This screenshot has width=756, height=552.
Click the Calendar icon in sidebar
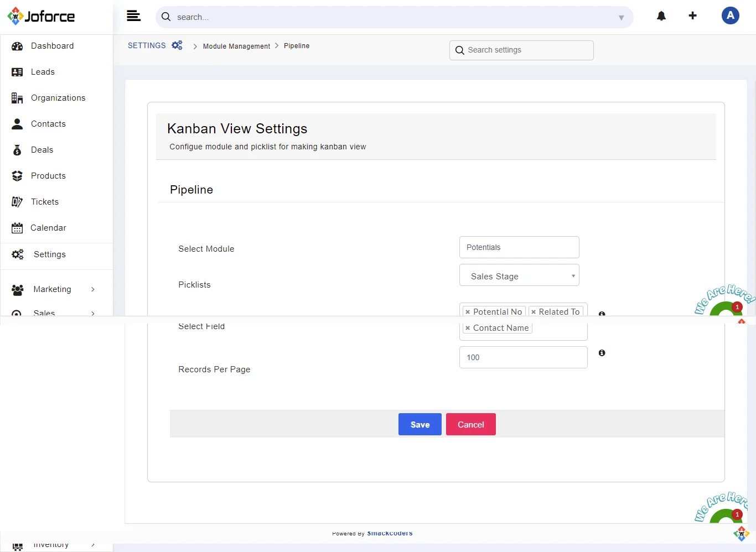pyautogui.click(x=17, y=228)
